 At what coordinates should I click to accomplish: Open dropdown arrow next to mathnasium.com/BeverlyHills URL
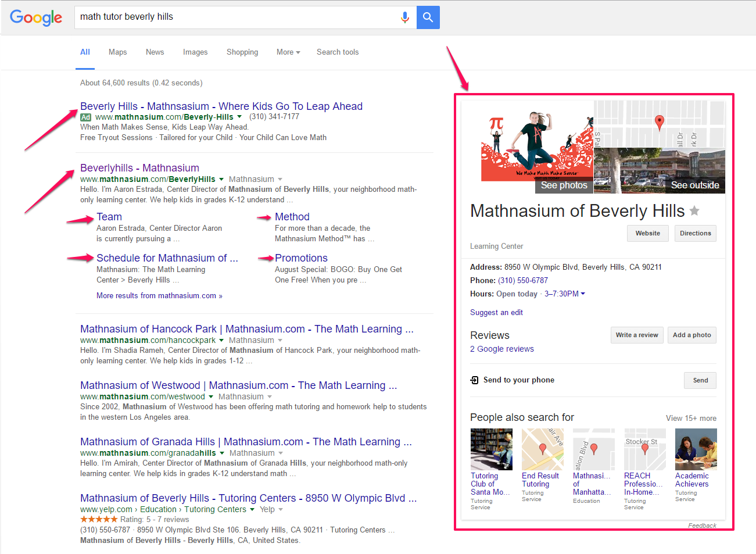tap(221, 179)
